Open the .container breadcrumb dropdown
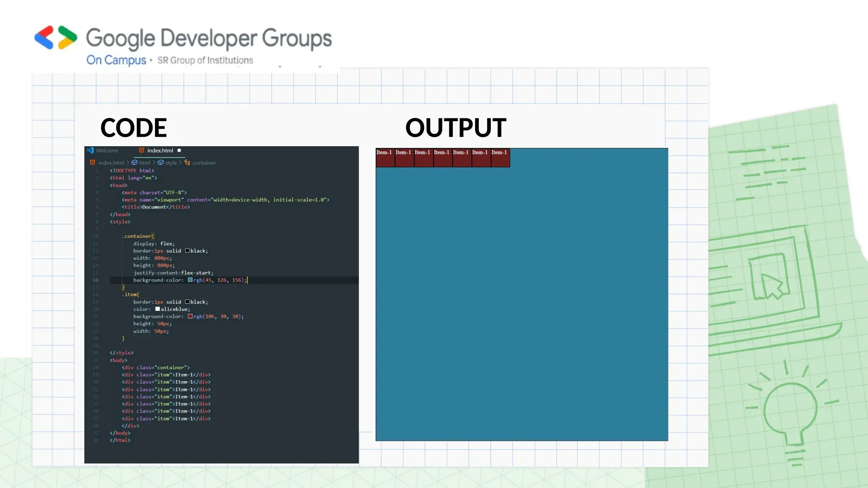The width and height of the screenshot is (868, 488). 204,163
